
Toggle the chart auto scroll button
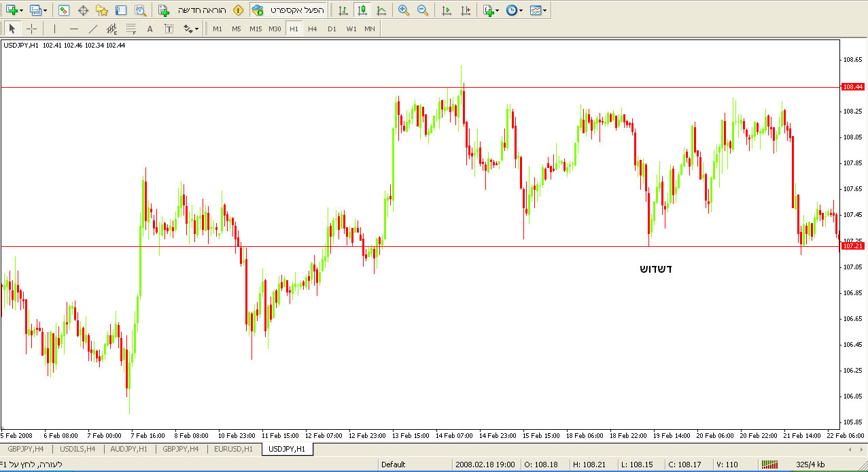tap(446, 10)
